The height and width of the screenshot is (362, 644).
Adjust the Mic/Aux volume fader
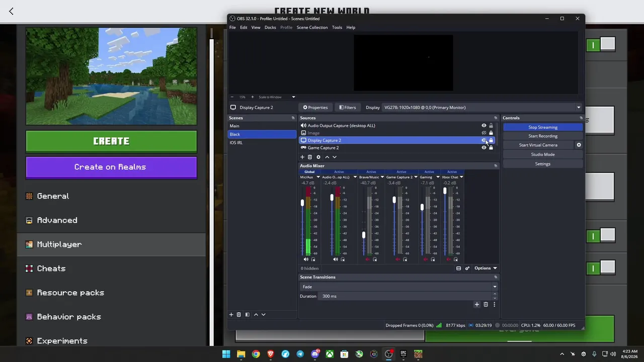302,203
